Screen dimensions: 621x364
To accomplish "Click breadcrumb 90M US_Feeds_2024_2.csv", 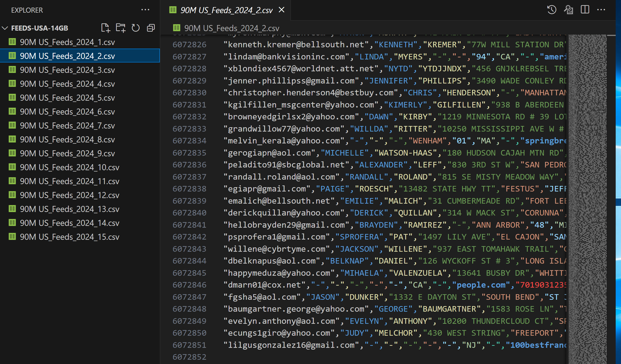I will pos(231,28).
